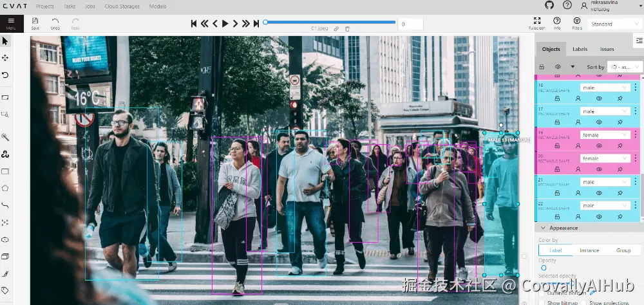Viewport: 644px width, 305px height.
Task: Color objects by Instance
Action: click(589, 250)
